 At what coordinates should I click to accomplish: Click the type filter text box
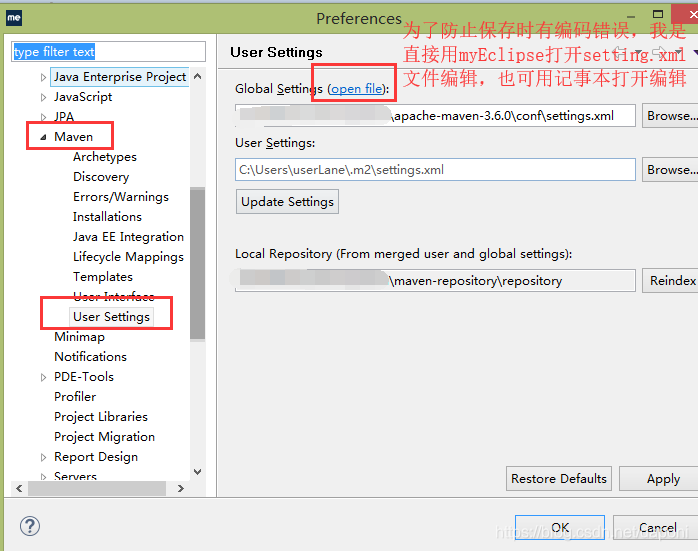click(x=108, y=52)
